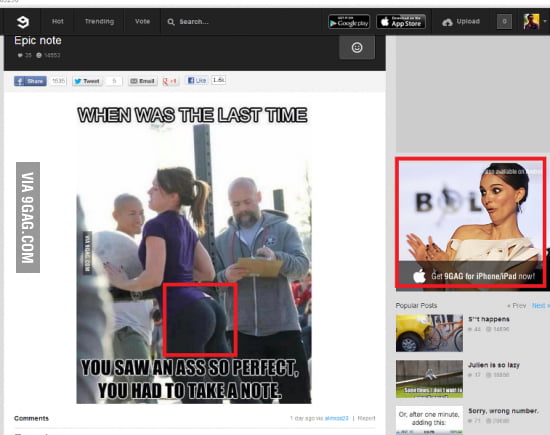
Task: Tweet this post
Action: pos(87,81)
